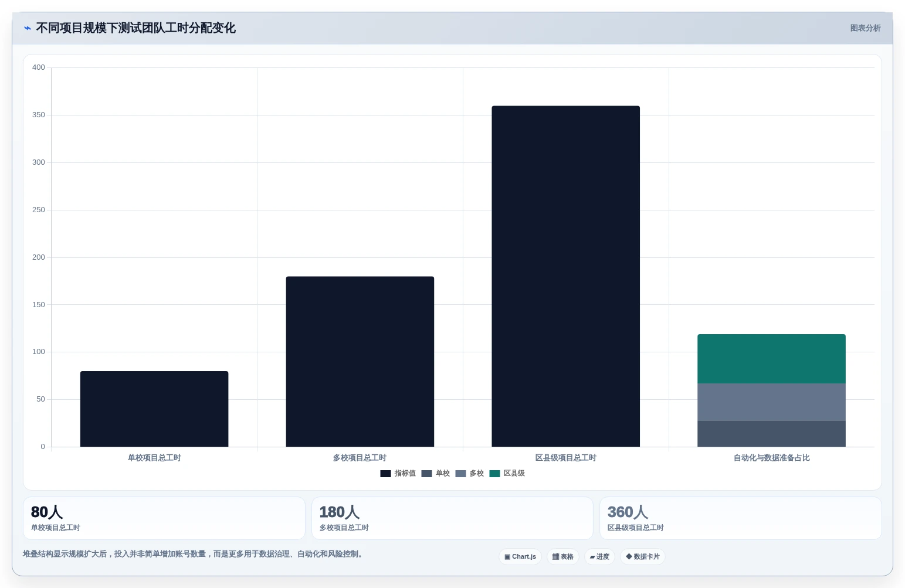The height and width of the screenshot is (588, 905).
Task: Select the Chart.js tag button
Action: coord(520,557)
